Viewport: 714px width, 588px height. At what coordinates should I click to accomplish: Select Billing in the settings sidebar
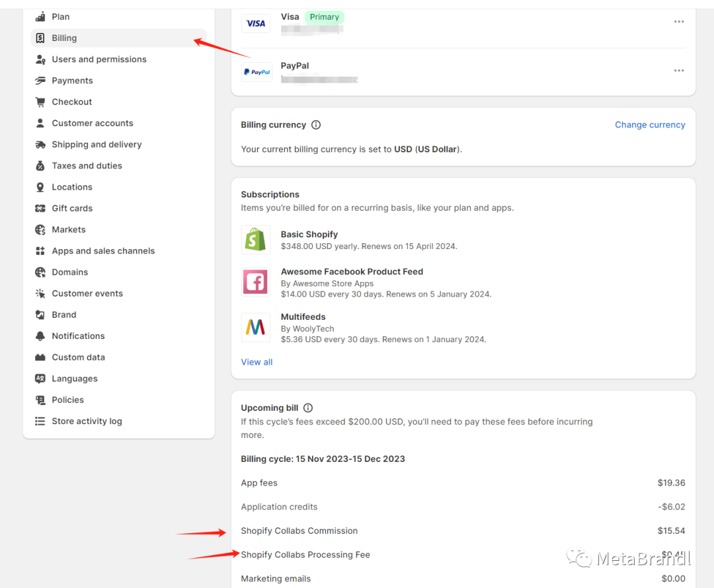point(64,38)
